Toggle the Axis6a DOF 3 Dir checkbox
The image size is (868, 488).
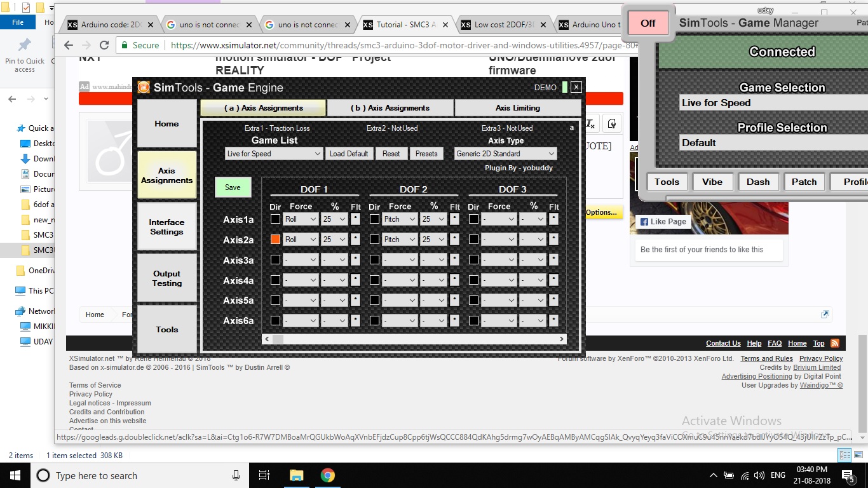[x=473, y=321]
